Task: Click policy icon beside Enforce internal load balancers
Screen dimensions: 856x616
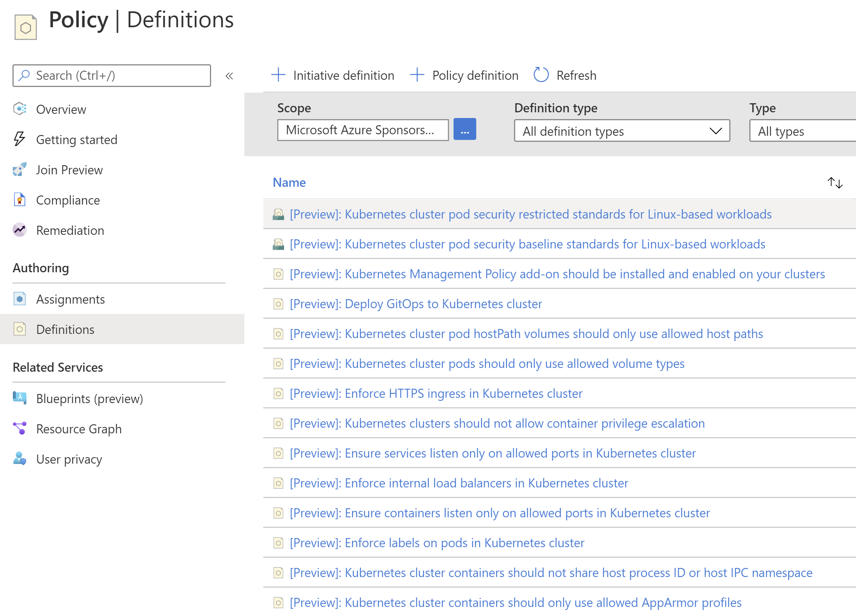Action: click(278, 483)
